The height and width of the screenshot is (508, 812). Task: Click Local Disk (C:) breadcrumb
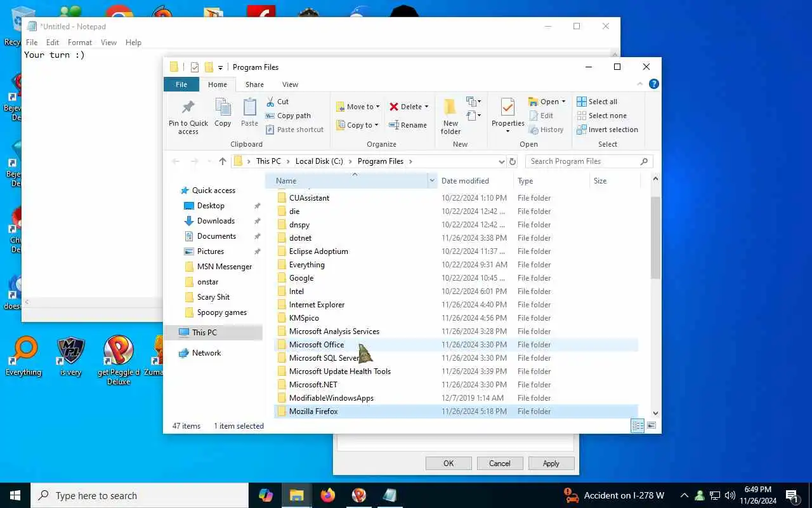pos(319,161)
